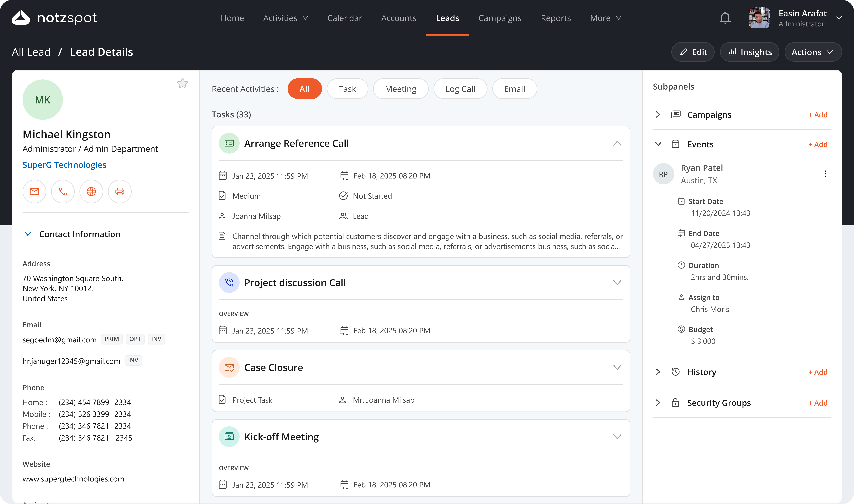Expand the Campaigns subpanel

click(658, 114)
